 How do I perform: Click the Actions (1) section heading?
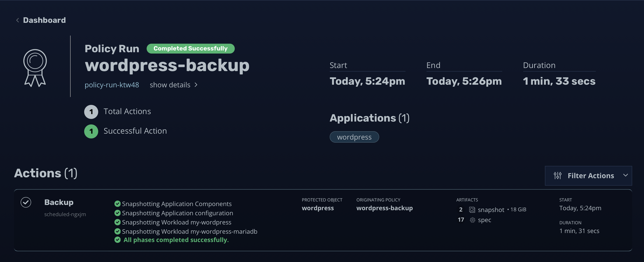pos(46,173)
